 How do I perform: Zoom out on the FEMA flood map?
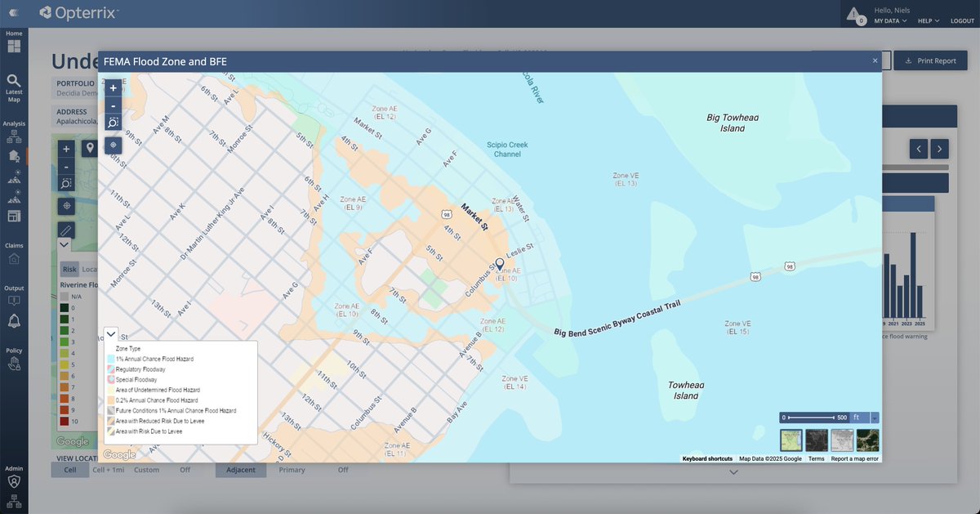[114, 105]
